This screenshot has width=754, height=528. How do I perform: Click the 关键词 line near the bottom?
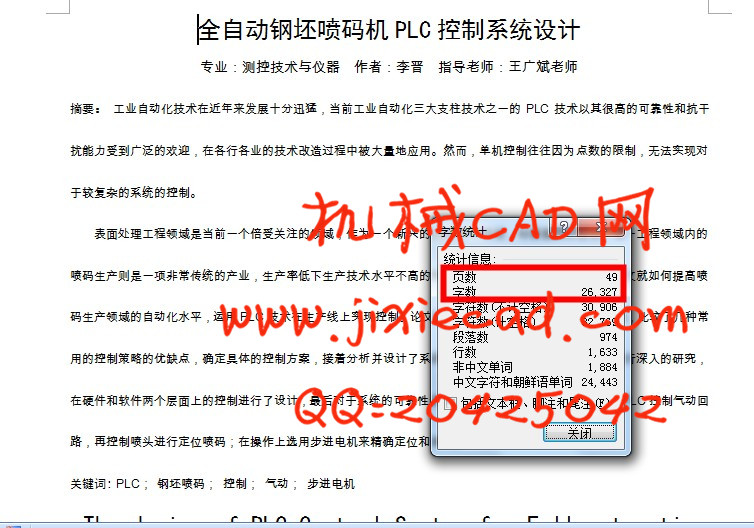[x=212, y=484]
